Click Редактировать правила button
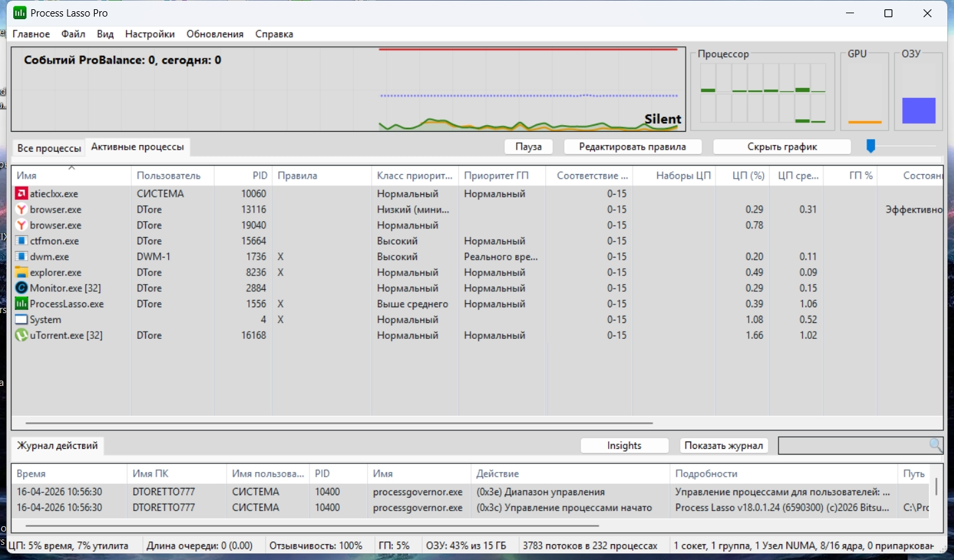Image resolution: width=954 pixels, height=560 pixels. pyautogui.click(x=633, y=147)
